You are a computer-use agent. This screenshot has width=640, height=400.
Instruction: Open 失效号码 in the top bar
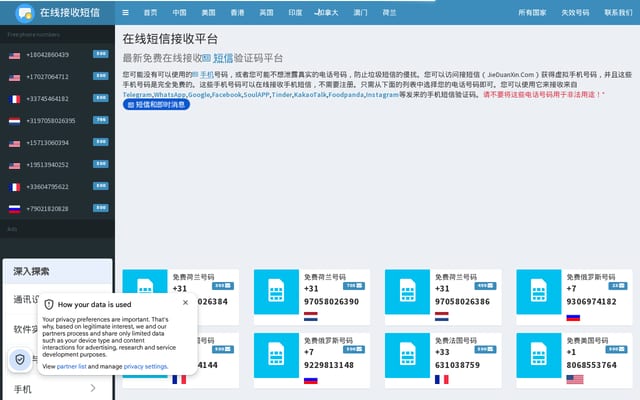pyautogui.click(x=575, y=13)
